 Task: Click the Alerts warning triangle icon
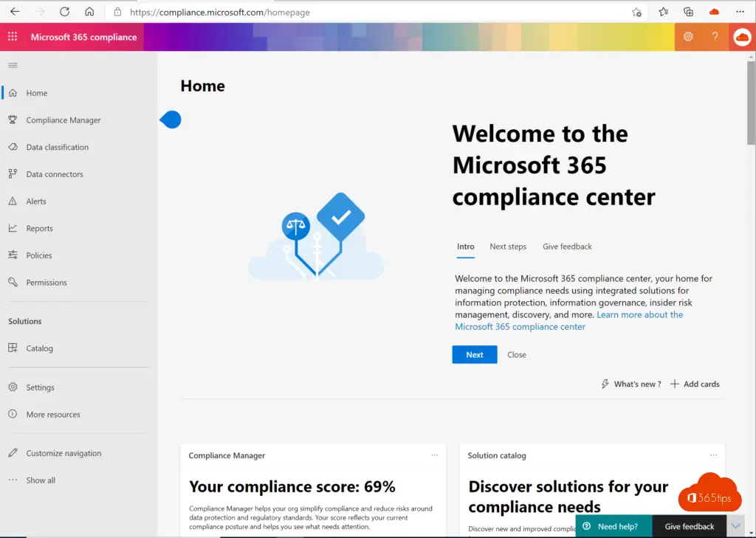coord(13,201)
